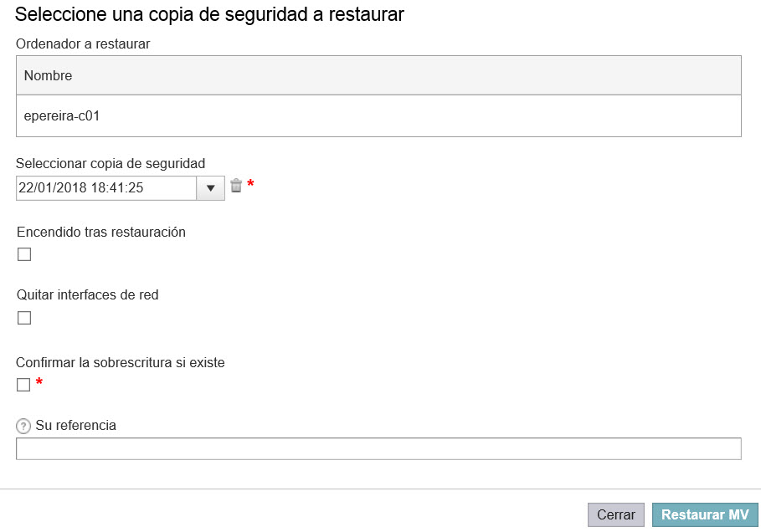Click the Encendido tras restauración label
Screen dimensions: 761x532
101,232
